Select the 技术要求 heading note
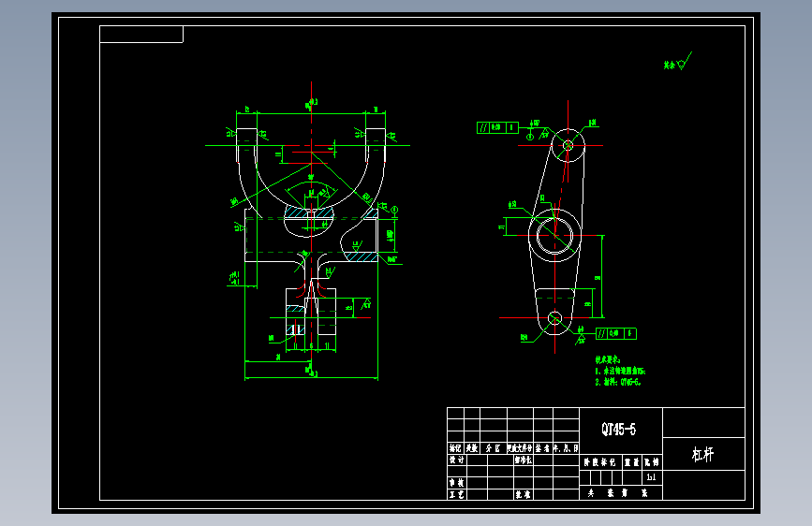The image size is (812, 526). [x=608, y=359]
